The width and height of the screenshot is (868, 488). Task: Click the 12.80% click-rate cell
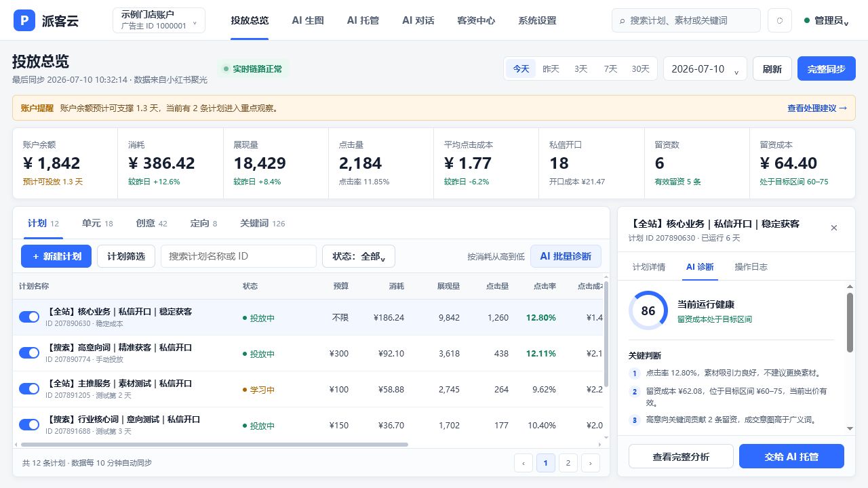click(x=541, y=317)
